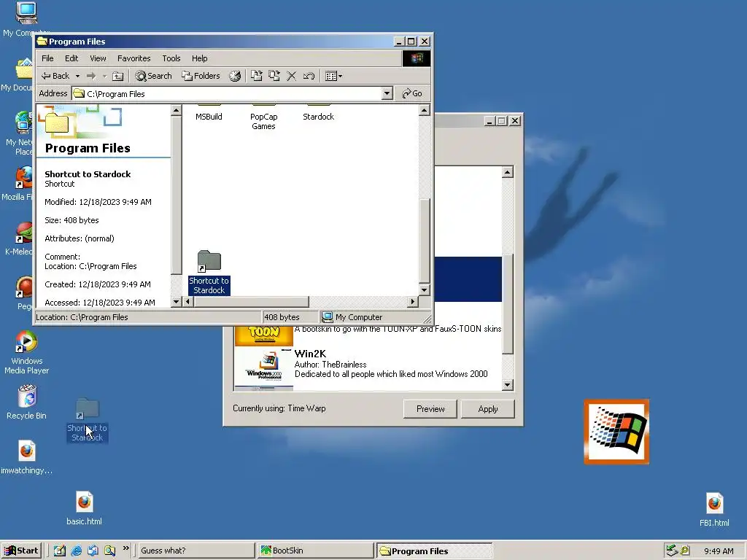747x560 pixels.
Task: Click the yellow system tray icon
Action: tap(685, 551)
